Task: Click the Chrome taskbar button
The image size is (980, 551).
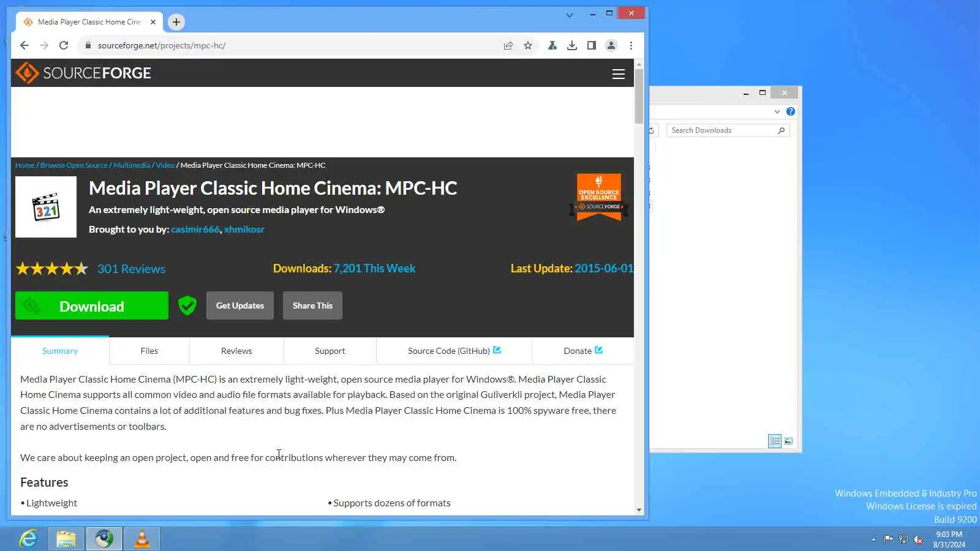Action: pos(104,539)
